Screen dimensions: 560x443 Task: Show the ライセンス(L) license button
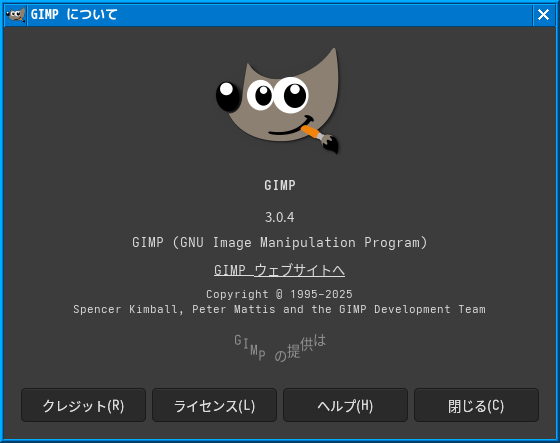(214, 405)
